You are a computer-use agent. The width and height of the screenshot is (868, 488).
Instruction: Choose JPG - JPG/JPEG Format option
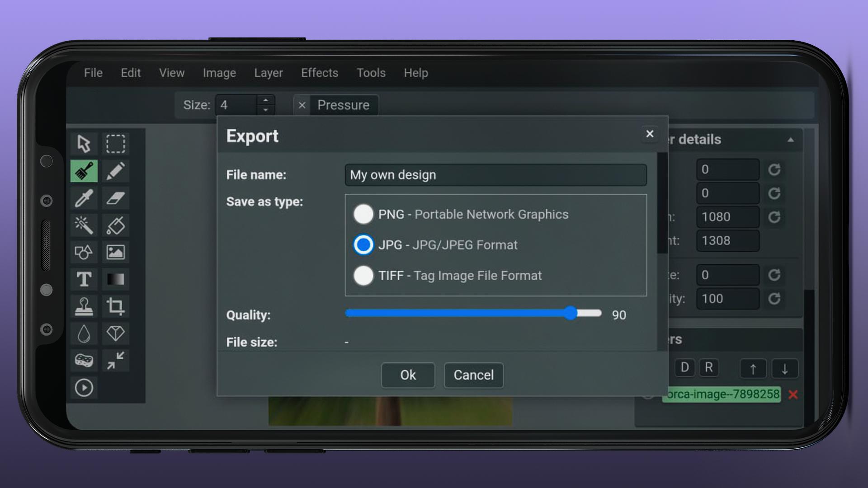(x=363, y=245)
